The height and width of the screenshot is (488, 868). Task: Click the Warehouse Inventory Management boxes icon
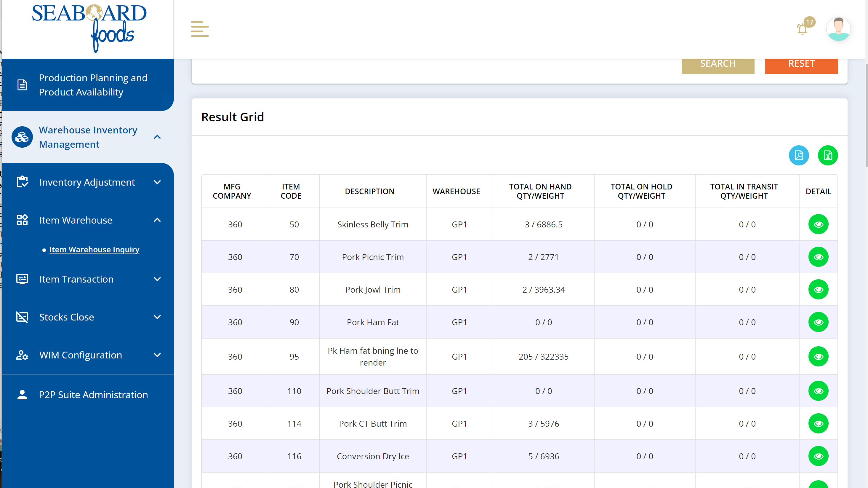[x=22, y=137]
